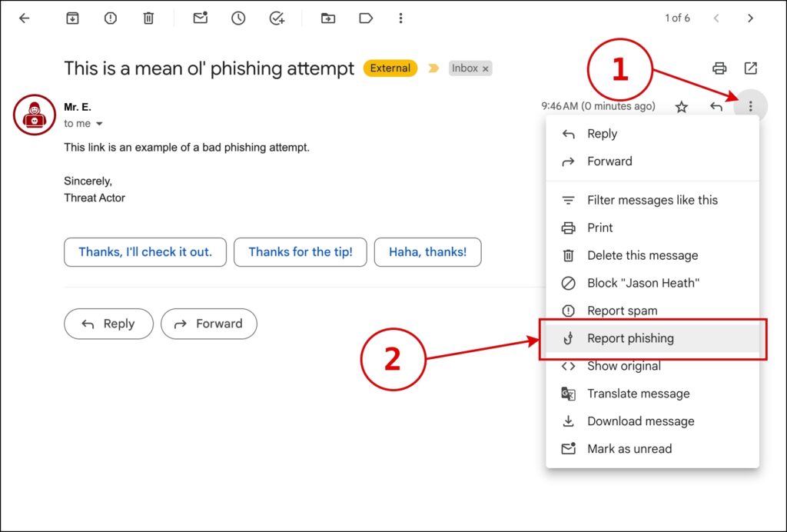Remove the Inbox label from email

(x=485, y=69)
